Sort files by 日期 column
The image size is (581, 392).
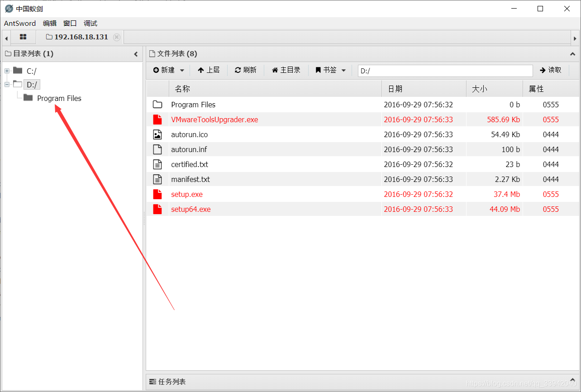click(424, 89)
